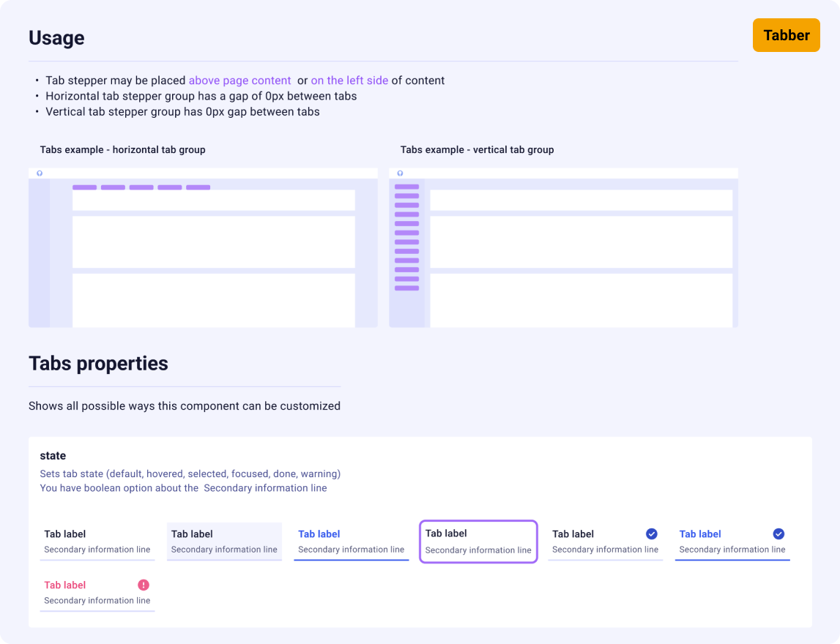
Task: Click the Tabber button
Action: click(x=787, y=35)
